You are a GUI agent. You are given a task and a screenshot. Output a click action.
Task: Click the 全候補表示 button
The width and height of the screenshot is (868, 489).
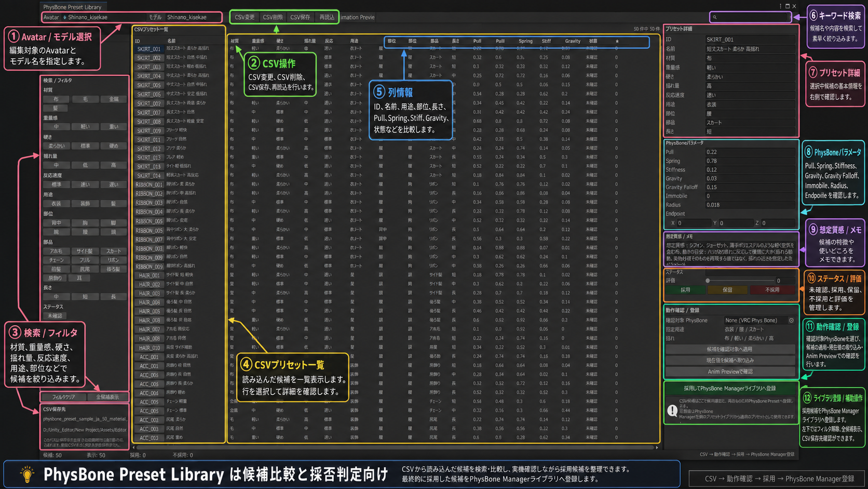tap(107, 397)
